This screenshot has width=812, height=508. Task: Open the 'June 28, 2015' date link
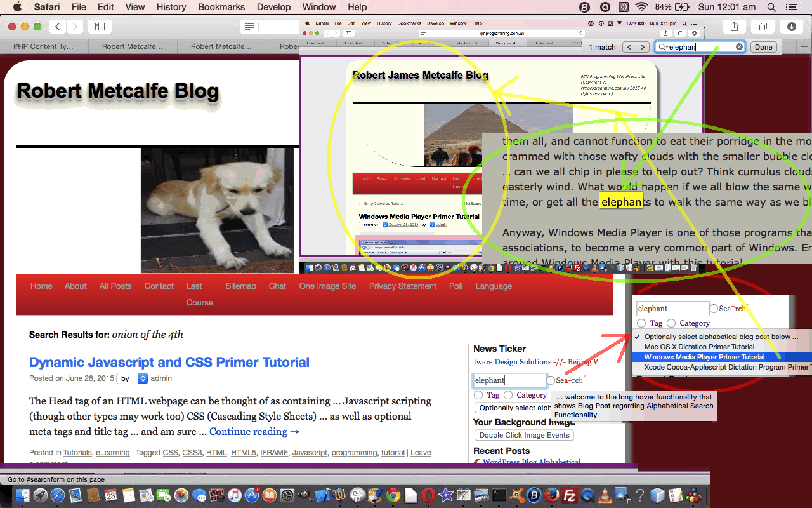90,378
